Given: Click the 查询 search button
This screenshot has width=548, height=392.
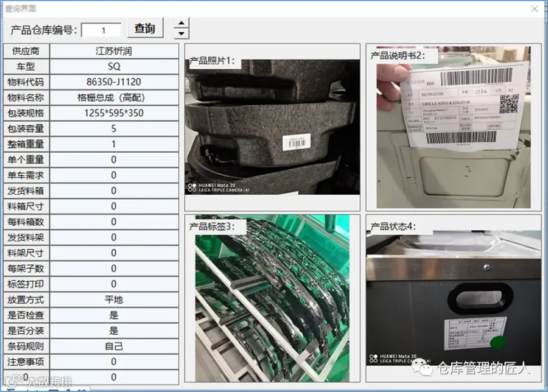Looking at the screenshot, I should tap(145, 28).
